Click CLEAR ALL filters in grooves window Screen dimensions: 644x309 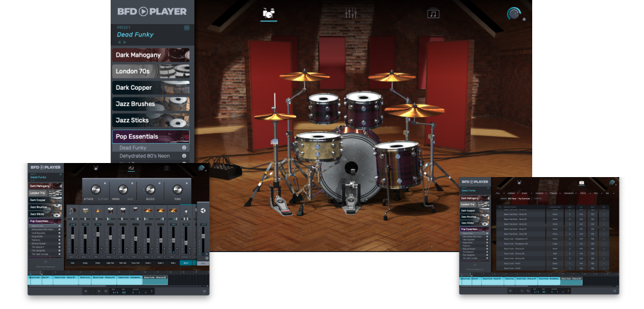(x=538, y=199)
